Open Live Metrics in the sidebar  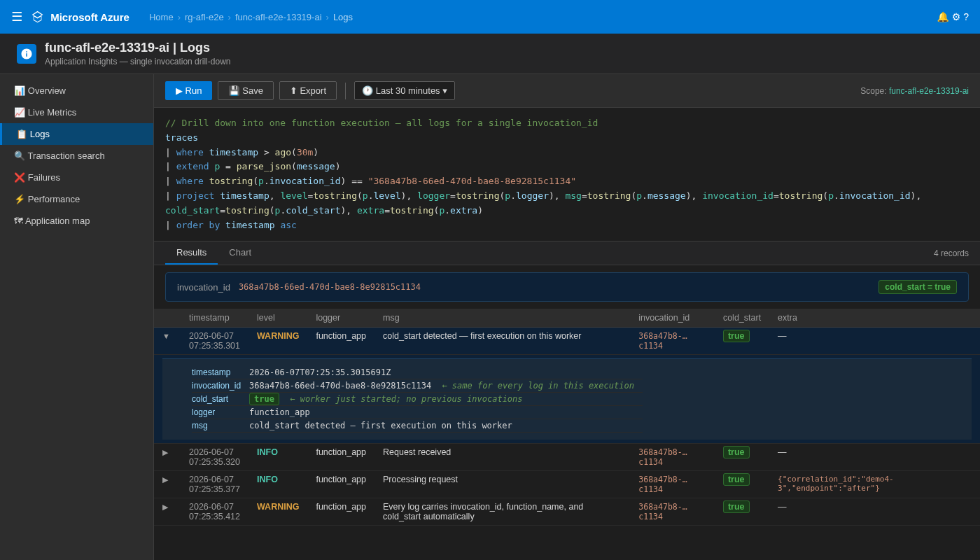77,113
